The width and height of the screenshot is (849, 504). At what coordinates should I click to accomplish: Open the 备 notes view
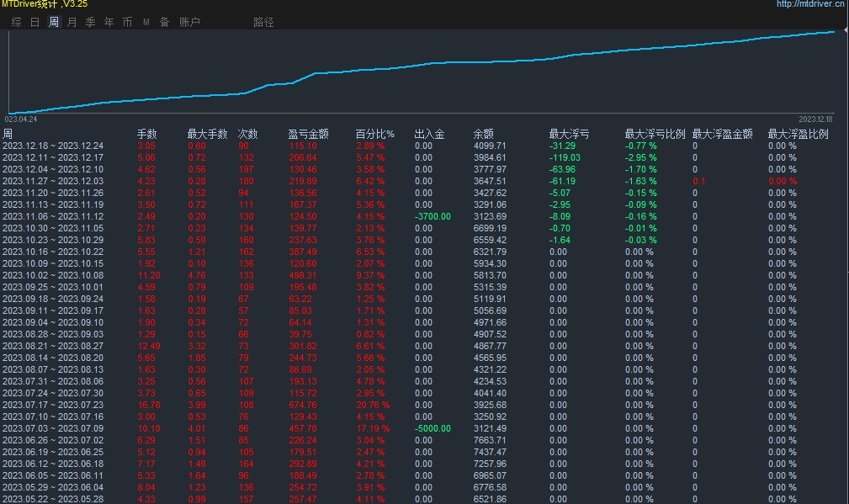point(162,23)
